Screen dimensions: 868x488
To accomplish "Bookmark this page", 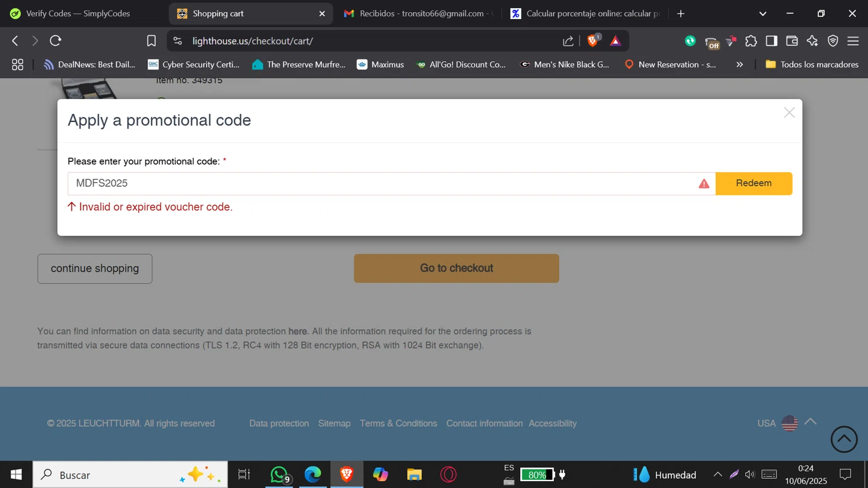I will [x=151, y=40].
